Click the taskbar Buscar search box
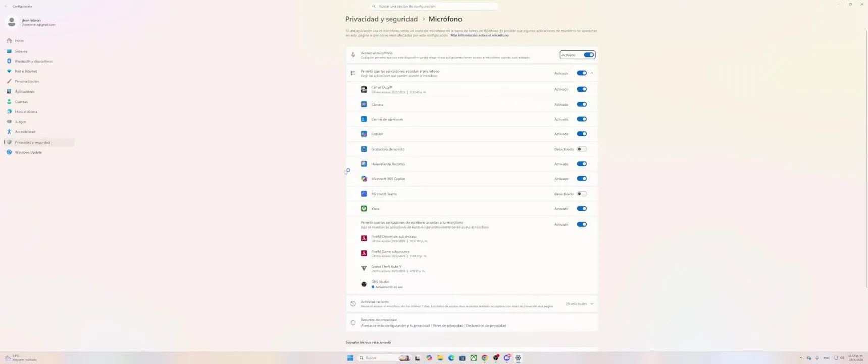 (384, 358)
